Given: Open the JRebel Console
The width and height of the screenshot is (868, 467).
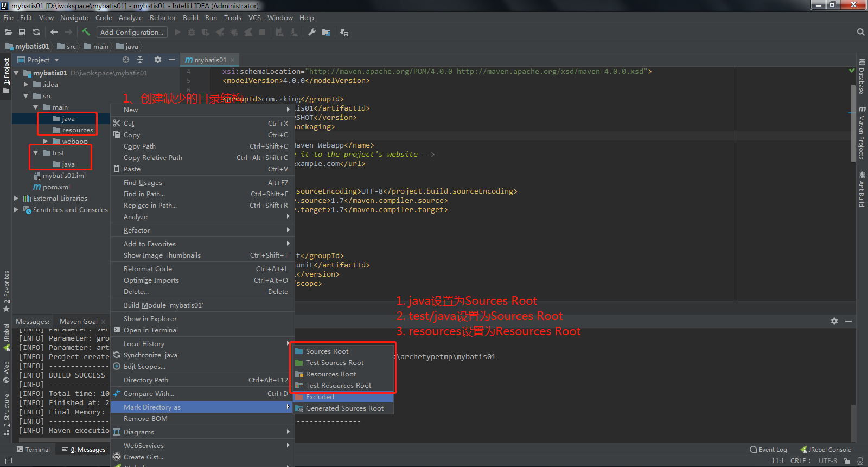Looking at the screenshot, I should click(826, 450).
